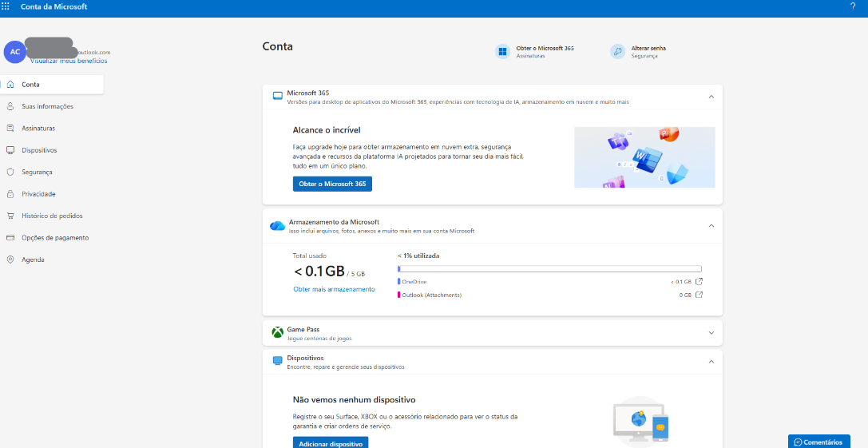Click the Obter mais armazenamento link

(x=335, y=289)
